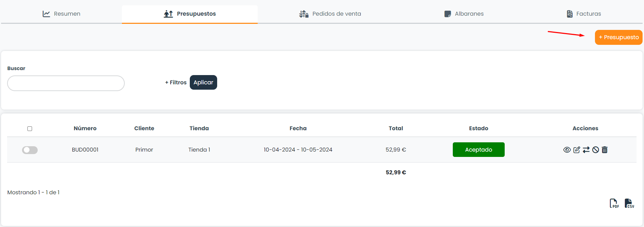Apply filters with Aplicar button
This screenshot has width=644, height=227.
pos(203,83)
